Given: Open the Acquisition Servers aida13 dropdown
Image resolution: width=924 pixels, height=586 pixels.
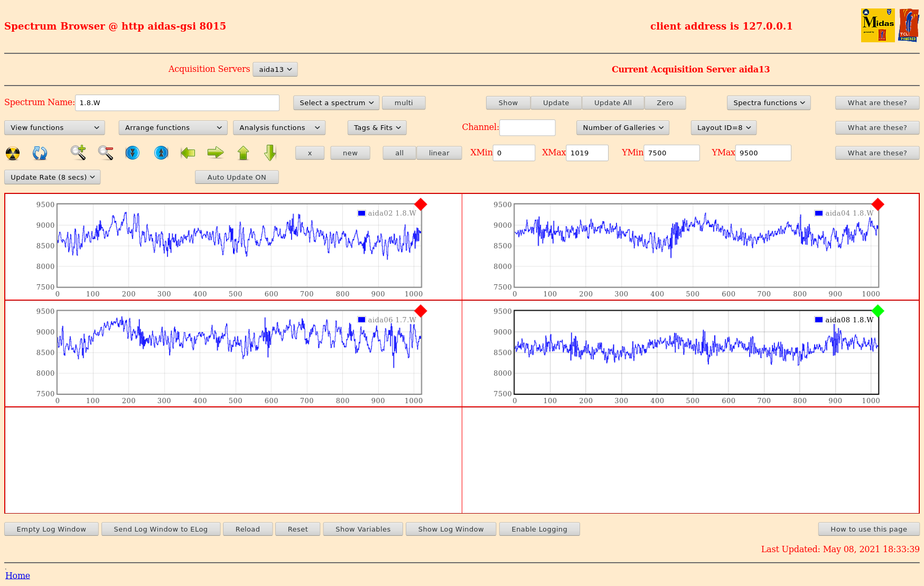Looking at the screenshot, I should 275,69.
